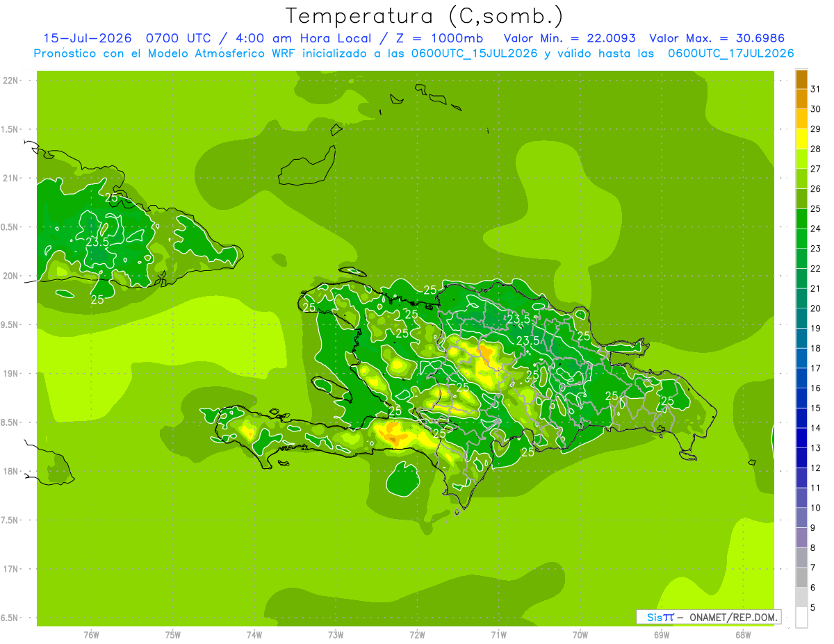The width and height of the screenshot is (834, 644).
Task: Click the yellow swatch between 28 and 29
Action: click(801, 140)
